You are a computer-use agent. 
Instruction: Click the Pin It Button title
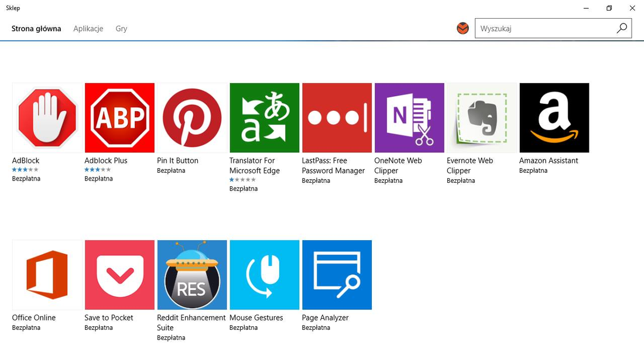178,161
